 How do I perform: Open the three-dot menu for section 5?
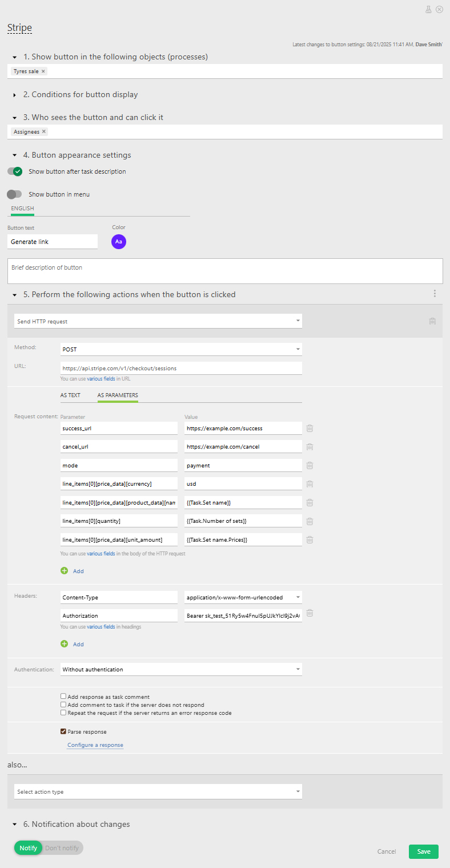tap(435, 294)
